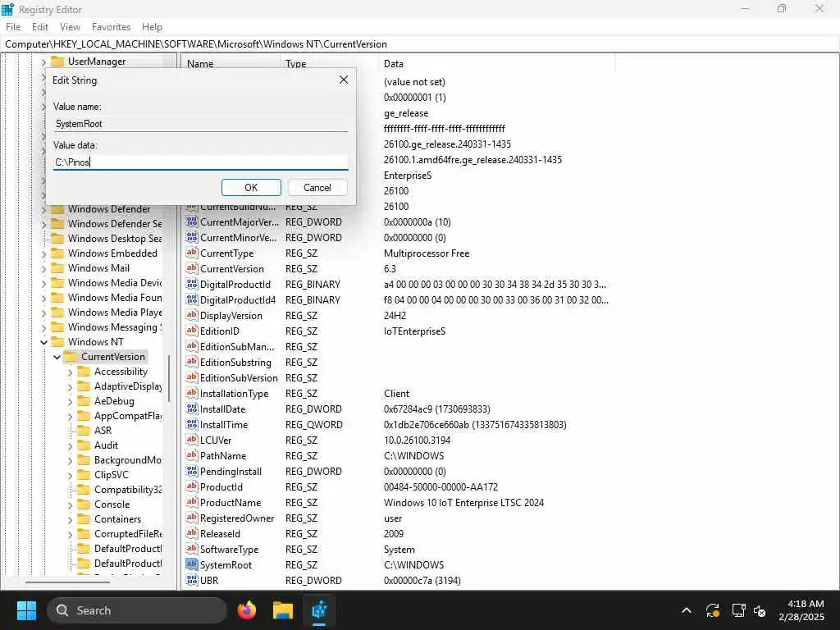Cancel the Edit String dialog
Image resolution: width=840 pixels, height=630 pixels.
coord(317,188)
